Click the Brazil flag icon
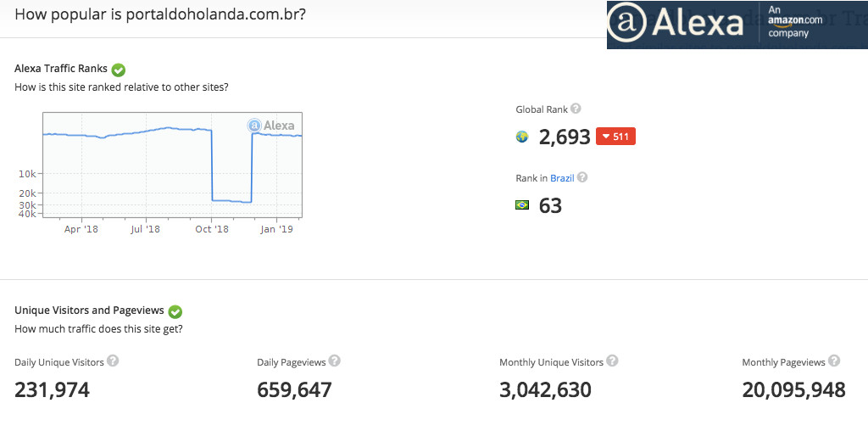This screenshot has height=431, width=868. click(522, 205)
